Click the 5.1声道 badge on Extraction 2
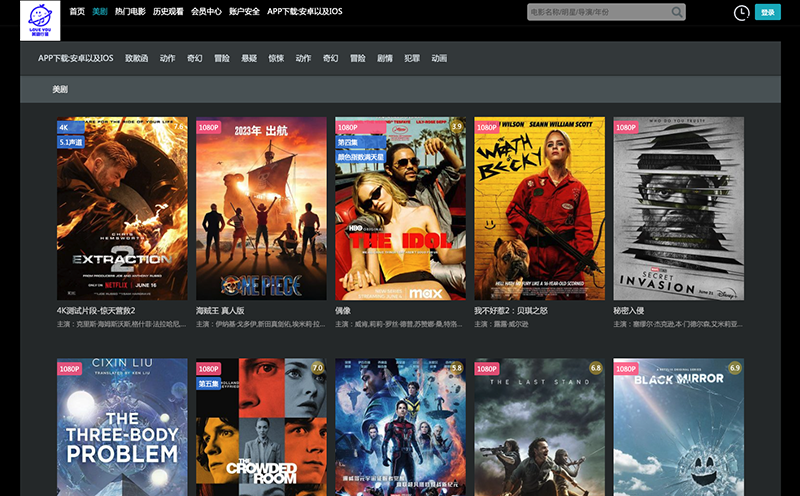The image size is (800, 496). pyautogui.click(x=70, y=142)
